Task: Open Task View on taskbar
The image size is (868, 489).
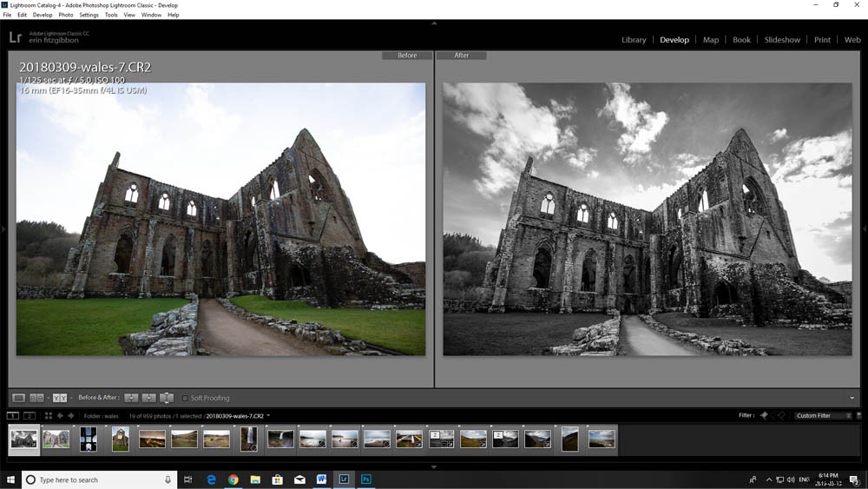Action: [x=187, y=479]
